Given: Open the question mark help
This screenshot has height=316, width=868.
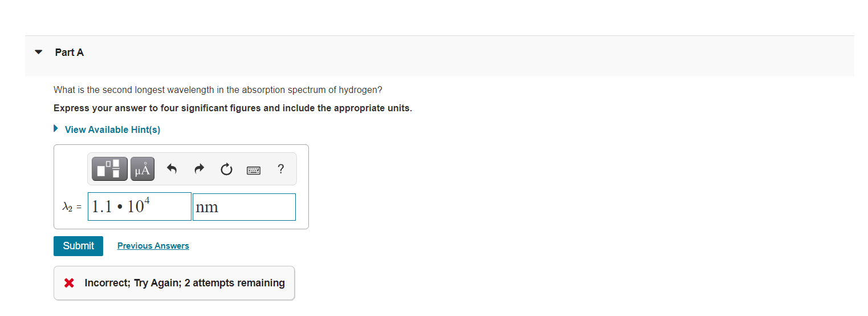Looking at the screenshot, I should [280, 169].
